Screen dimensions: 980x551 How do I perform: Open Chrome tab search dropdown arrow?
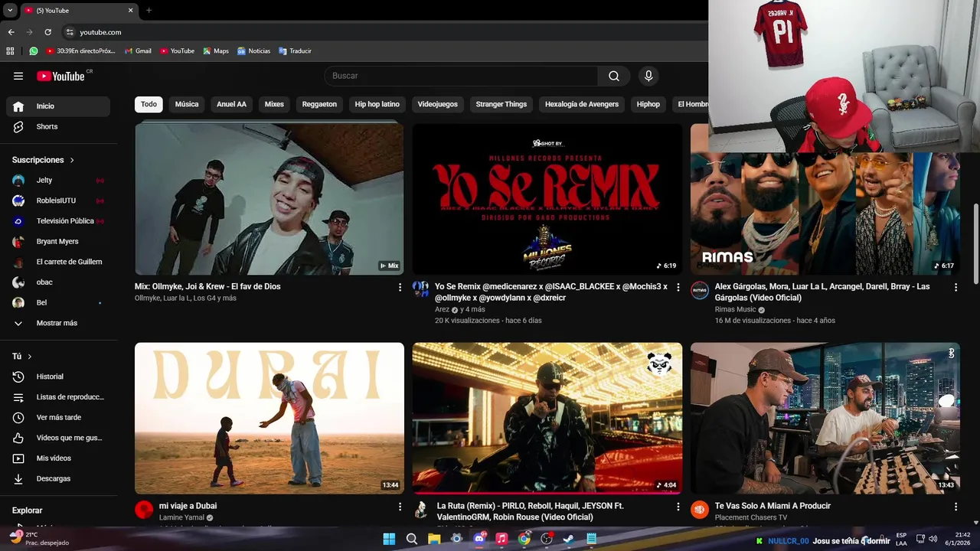click(x=10, y=11)
